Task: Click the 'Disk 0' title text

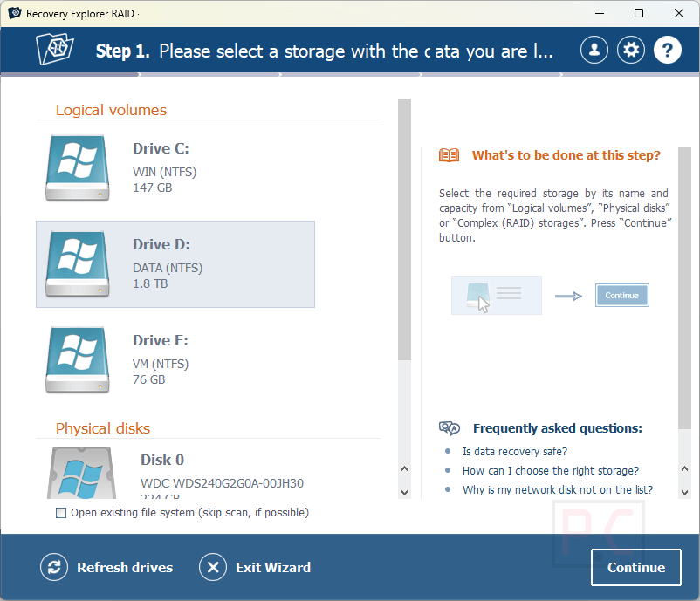Action: (162, 460)
